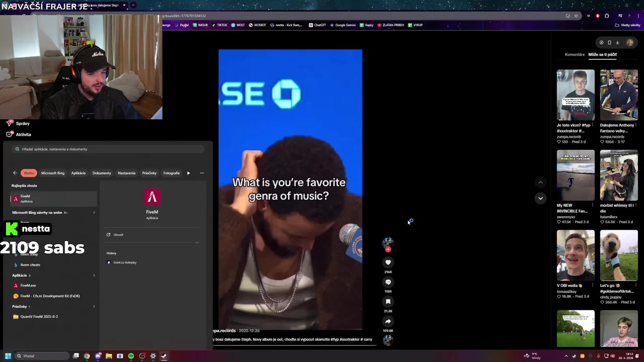This screenshot has width=644, height=362.
Task: Go to the next video with down chevron
Action: [540, 198]
